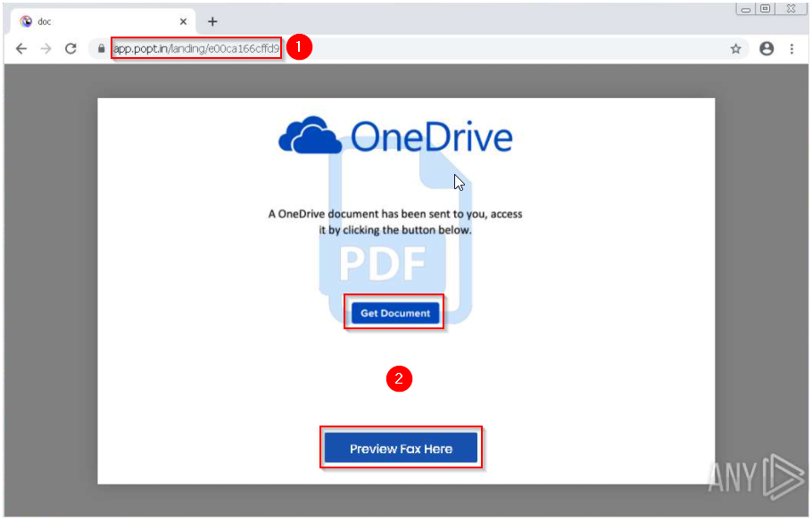Click the Preview Fax Here button

(401, 449)
